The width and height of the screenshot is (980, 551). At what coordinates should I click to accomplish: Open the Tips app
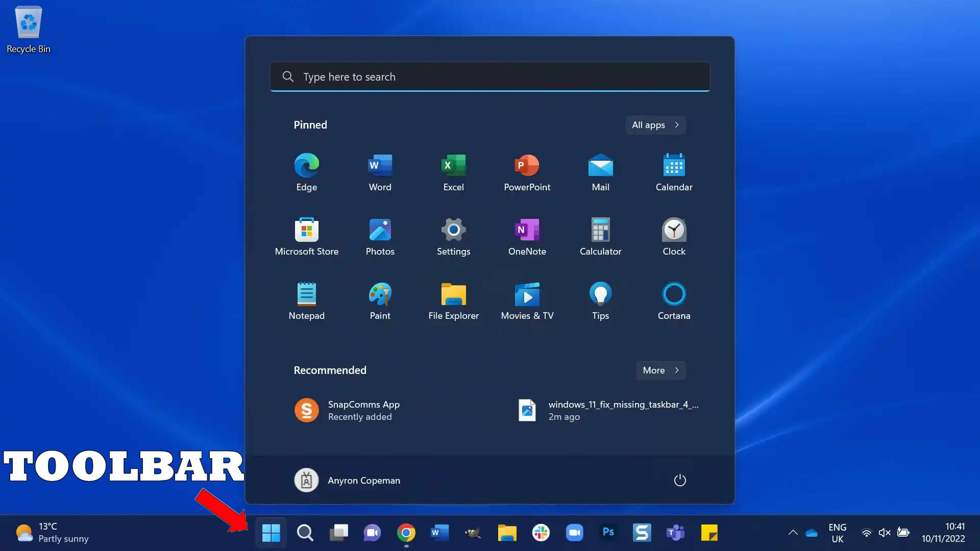(x=600, y=301)
